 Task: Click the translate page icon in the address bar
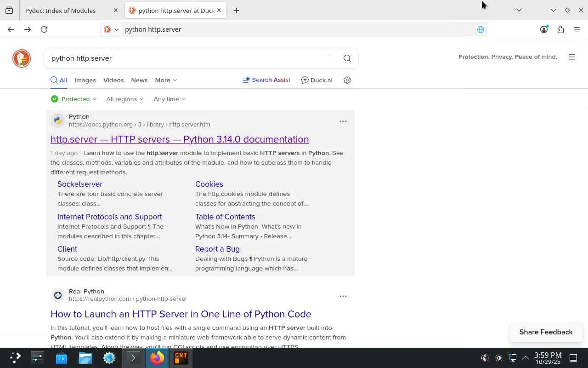[481, 29]
